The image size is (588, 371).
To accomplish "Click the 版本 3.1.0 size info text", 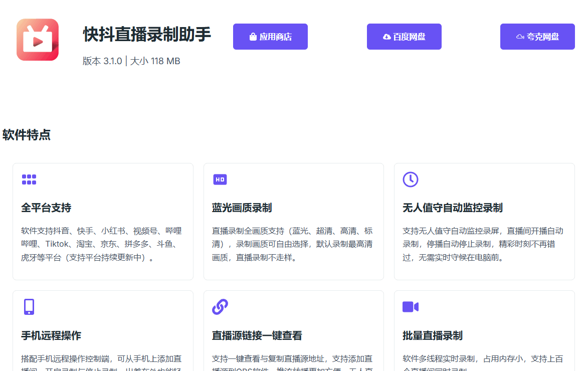I will coord(131,61).
